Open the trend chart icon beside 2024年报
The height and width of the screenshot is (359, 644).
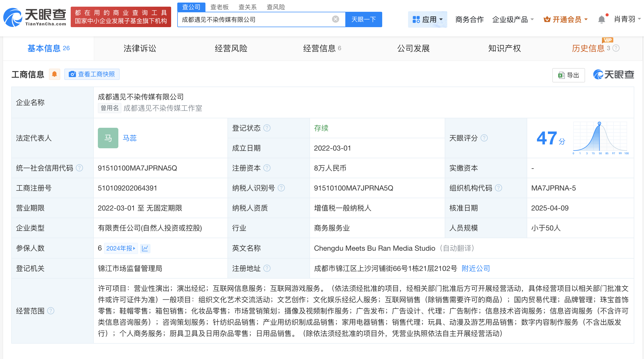pyautogui.click(x=145, y=248)
